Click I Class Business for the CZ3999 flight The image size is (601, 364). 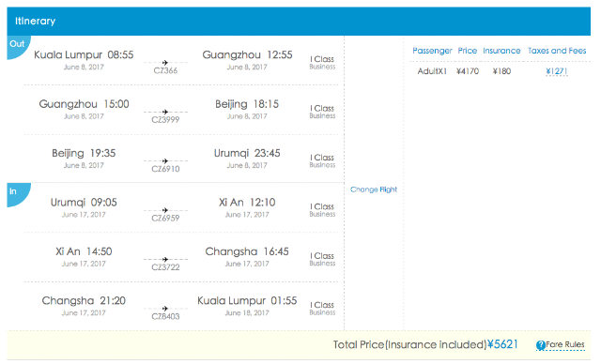(322, 112)
